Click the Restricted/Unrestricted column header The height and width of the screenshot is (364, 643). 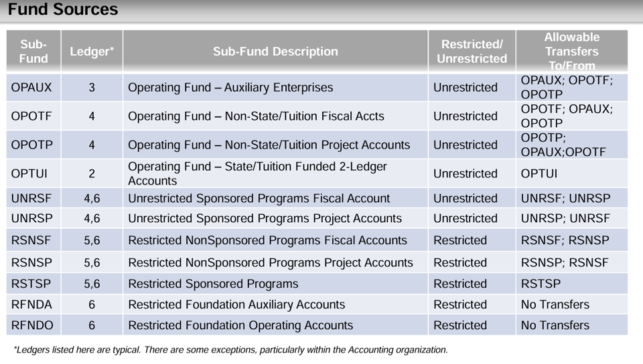tap(472, 52)
